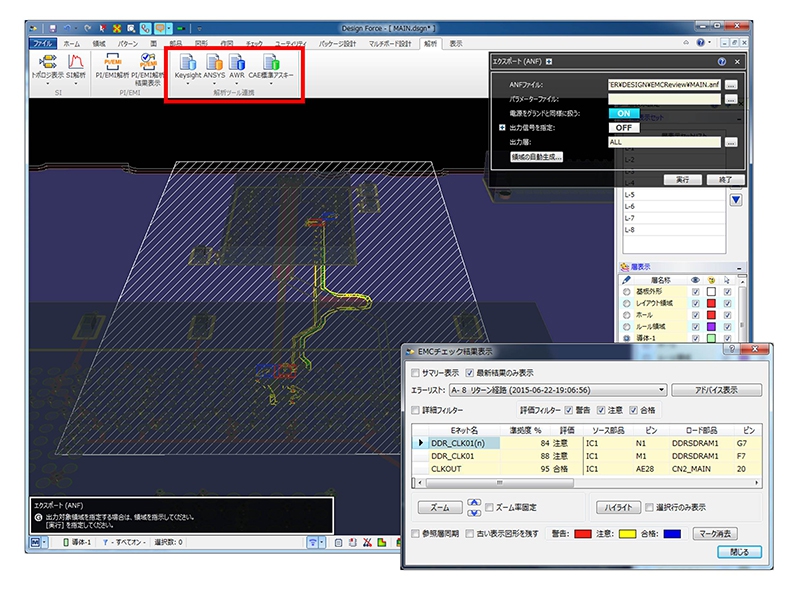The height and width of the screenshot is (598, 800).
Task: Select the DDR_CLK01(n) row in results table
Action: coord(587,443)
